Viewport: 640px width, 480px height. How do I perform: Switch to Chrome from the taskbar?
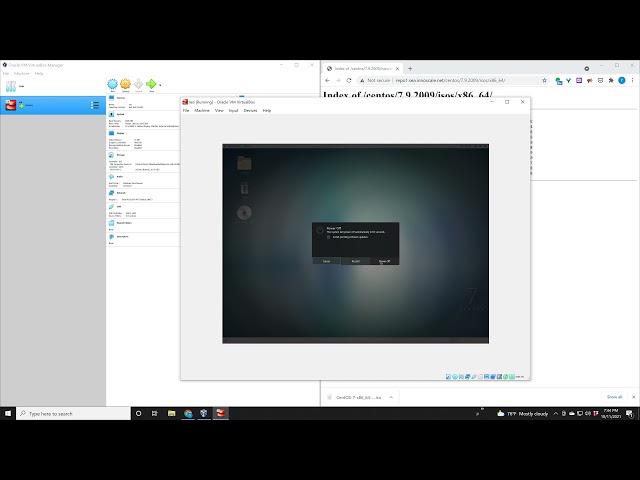188,413
